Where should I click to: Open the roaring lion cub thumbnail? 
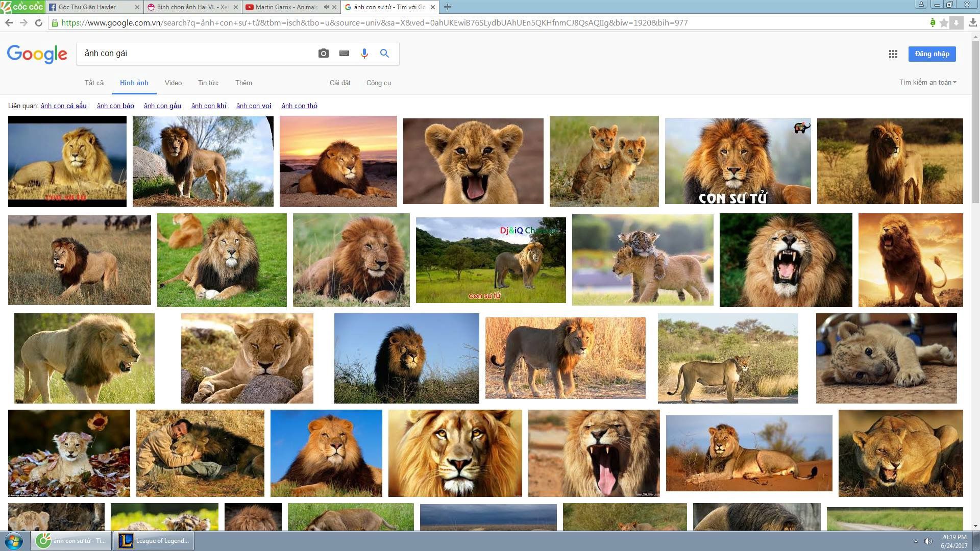click(x=473, y=161)
